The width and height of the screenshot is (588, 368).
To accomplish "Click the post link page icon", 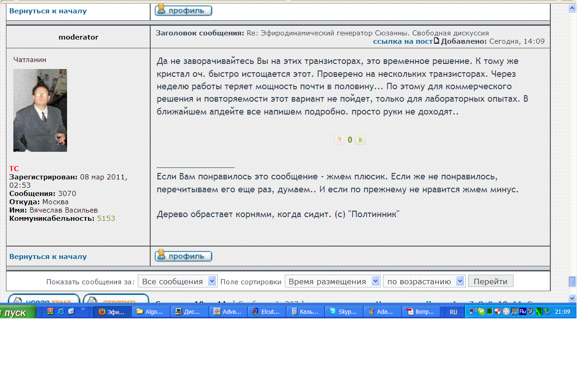I will tap(436, 41).
